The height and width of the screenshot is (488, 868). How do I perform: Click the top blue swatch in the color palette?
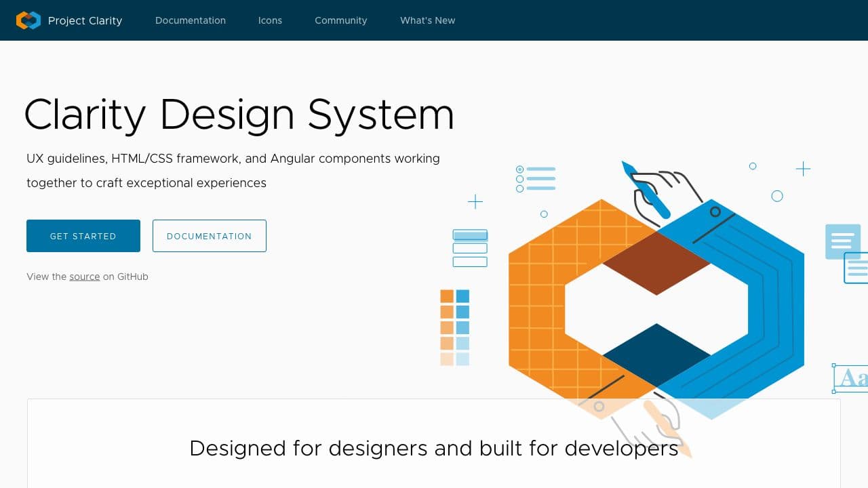(462, 296)
